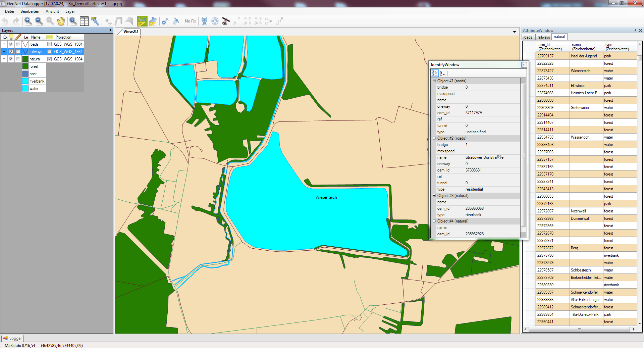
Task: Toggle visibility checkbox of roads layer
Action: click(11, 44)
